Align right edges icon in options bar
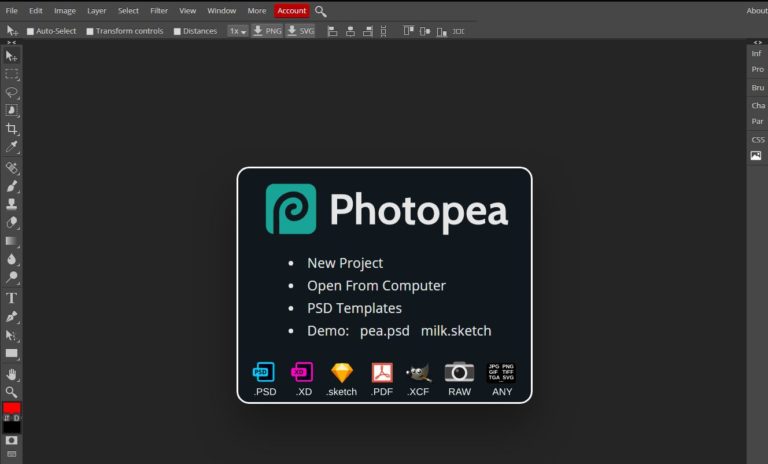 tap(368, 31)
